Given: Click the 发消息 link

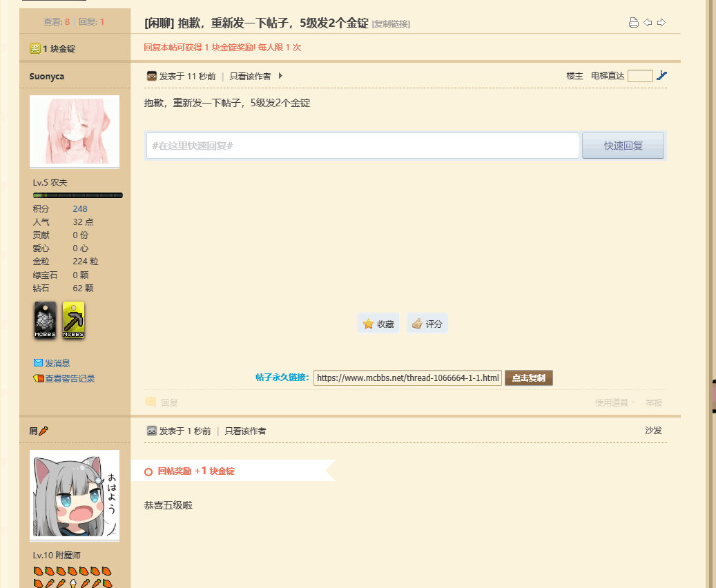Looking at the screenshot, I should click(57, 364).
